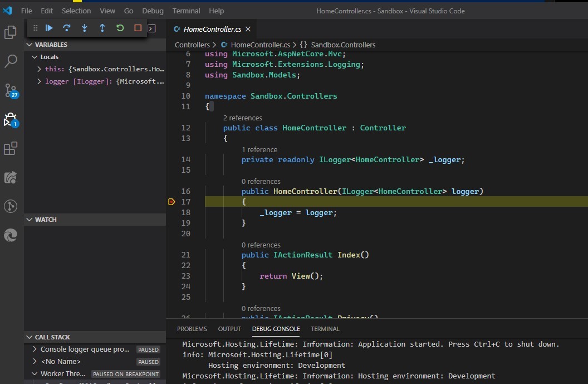Screen dimensions: 588x384
Task: Open the Edit menu
Action: [x=47, y=11]
